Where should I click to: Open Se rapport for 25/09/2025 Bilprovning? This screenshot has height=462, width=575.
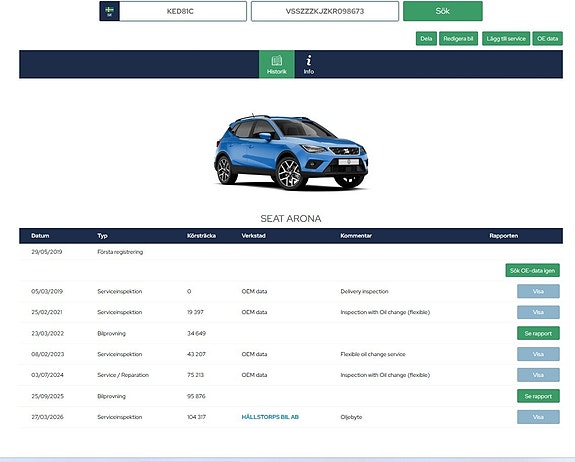pos(538,396)
